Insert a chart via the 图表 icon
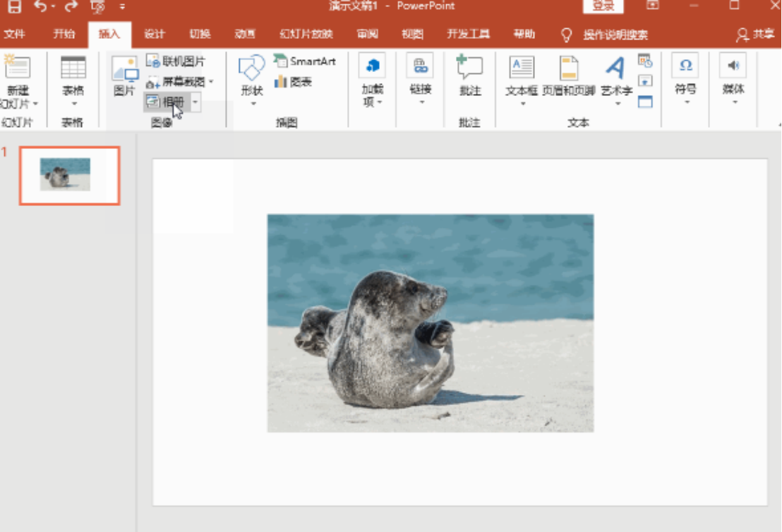This screenshot has width=782, height=532. point(302,80)
